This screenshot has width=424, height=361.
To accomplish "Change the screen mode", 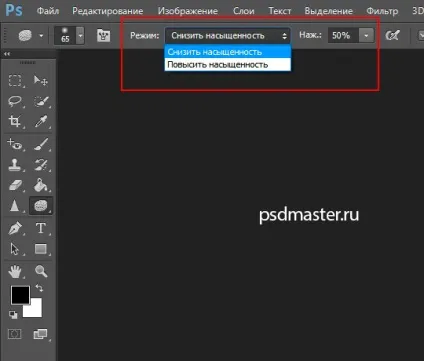I will point(40,334).
